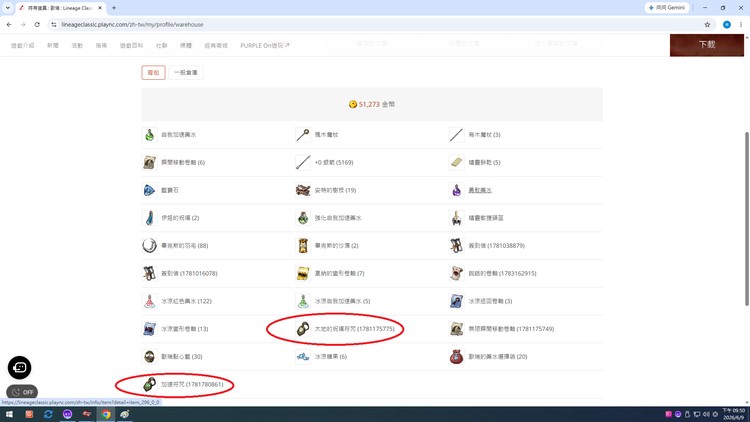Toggle the dark mode OFF switch
The image size is (750, 422).
click(22, 392)
